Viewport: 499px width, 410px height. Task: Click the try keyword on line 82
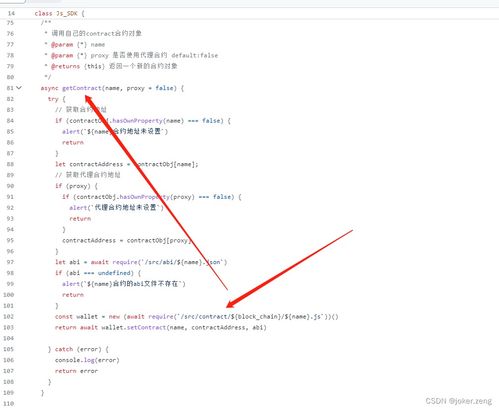pos(53,99)
